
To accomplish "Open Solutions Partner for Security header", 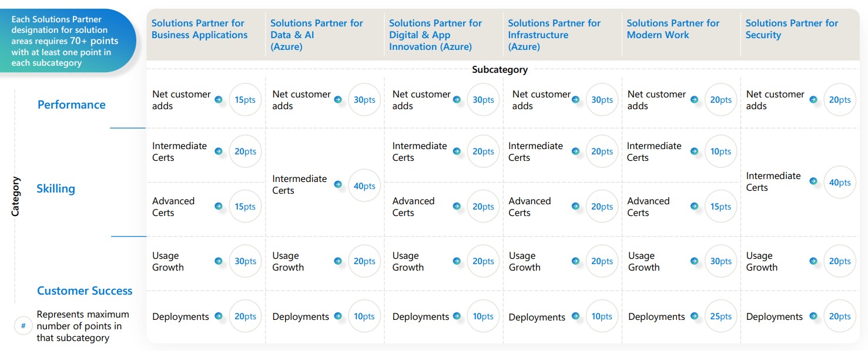I will coord(792,29).
